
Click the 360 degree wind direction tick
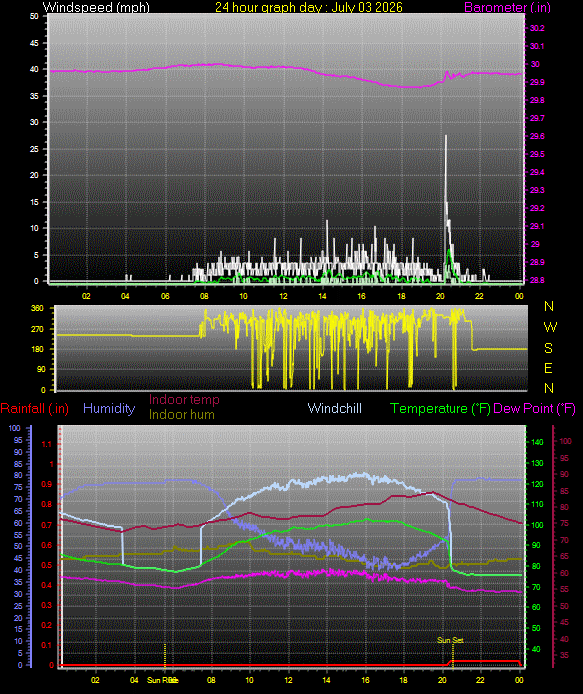[x=38, y=308]
